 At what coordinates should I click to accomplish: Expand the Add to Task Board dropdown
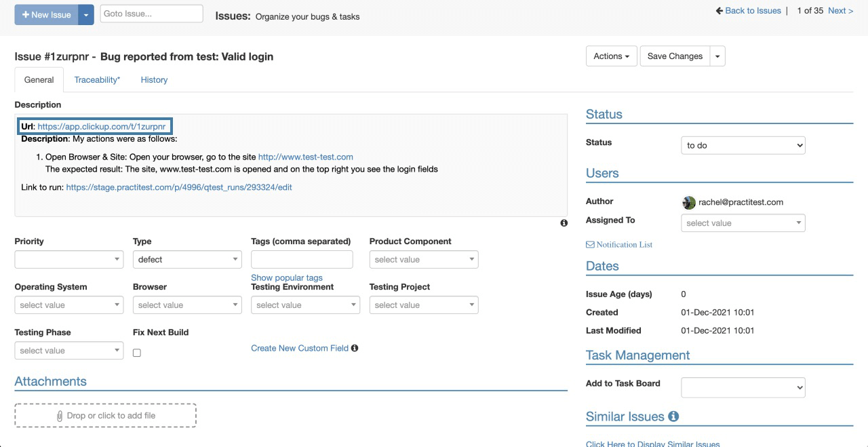pos(743,387)
